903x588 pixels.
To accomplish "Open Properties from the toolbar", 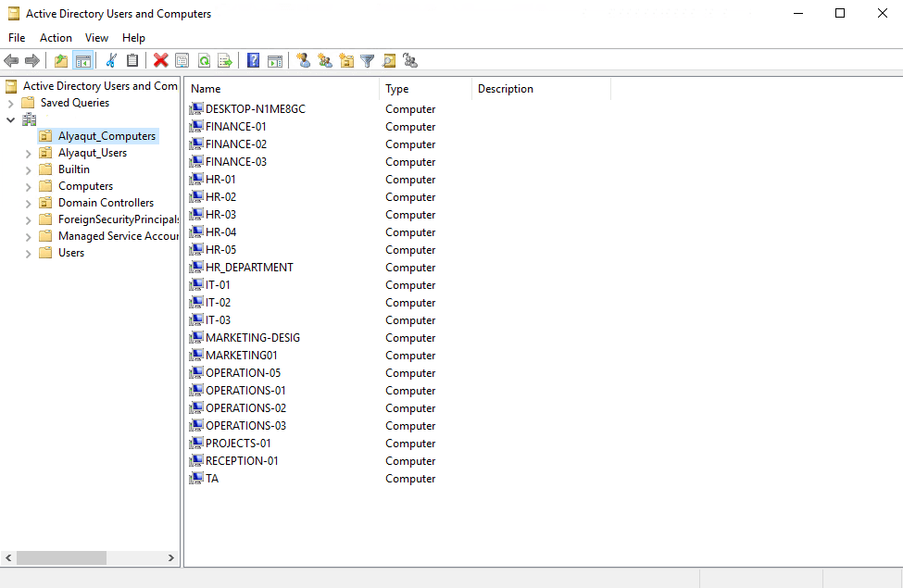I will 182,60.
